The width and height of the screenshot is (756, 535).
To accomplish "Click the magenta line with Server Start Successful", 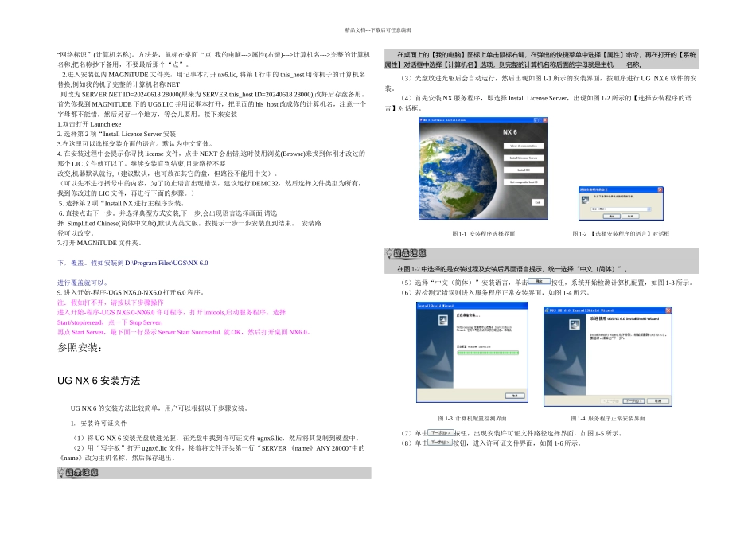I will 184,332.
